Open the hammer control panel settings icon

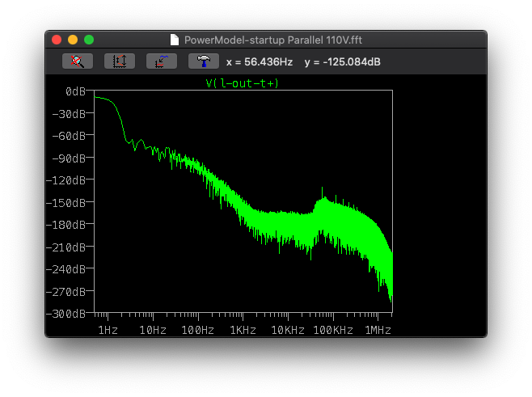pyautogui.click(x=204, y=61)
